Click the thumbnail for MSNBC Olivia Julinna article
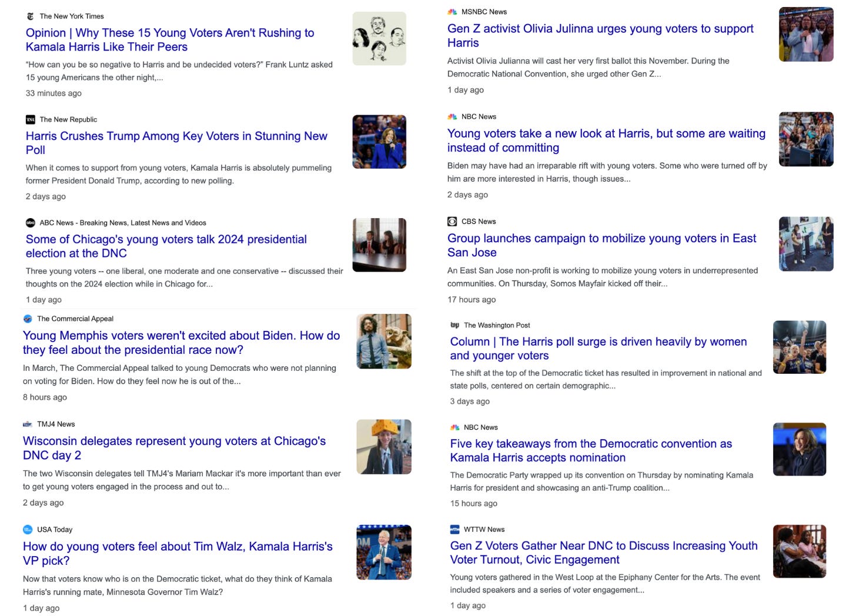This screenshot has width=856, height=616. coord(806,35)
